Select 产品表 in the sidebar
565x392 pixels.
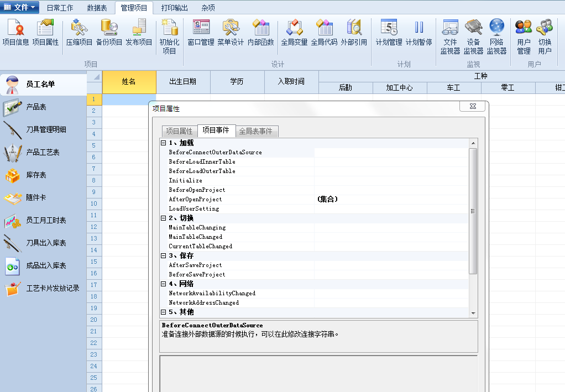[x=36, y=107]
